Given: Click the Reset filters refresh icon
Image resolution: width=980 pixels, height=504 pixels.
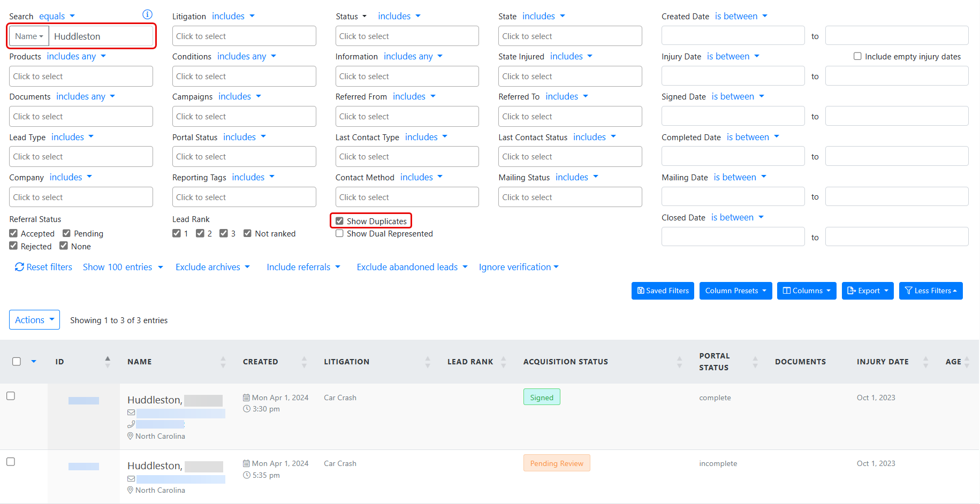Looking at the screenshot, I should point(19,267).
